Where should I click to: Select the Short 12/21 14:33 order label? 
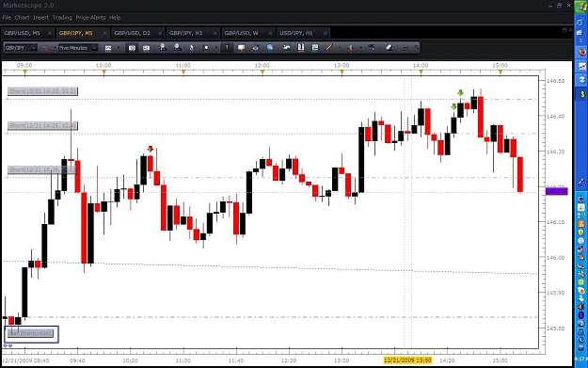(42, 91)
